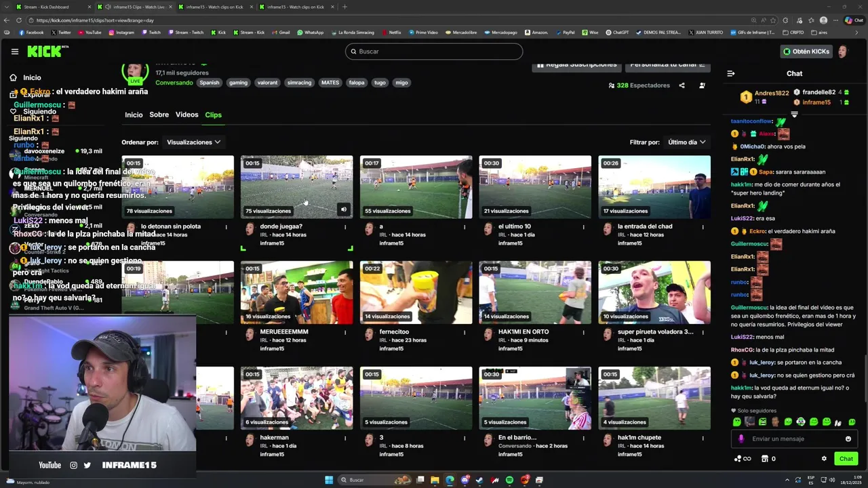868x488 pixels.
Task: Play the 'super pirueta voladora' clip thumbnail
Action: click(654, 292)
